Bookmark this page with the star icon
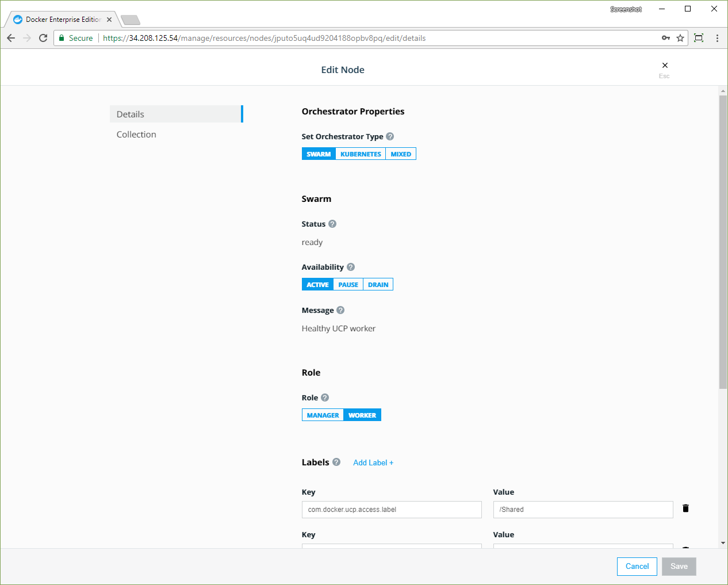The image size is (728, 585). click(x=680, y=38)
